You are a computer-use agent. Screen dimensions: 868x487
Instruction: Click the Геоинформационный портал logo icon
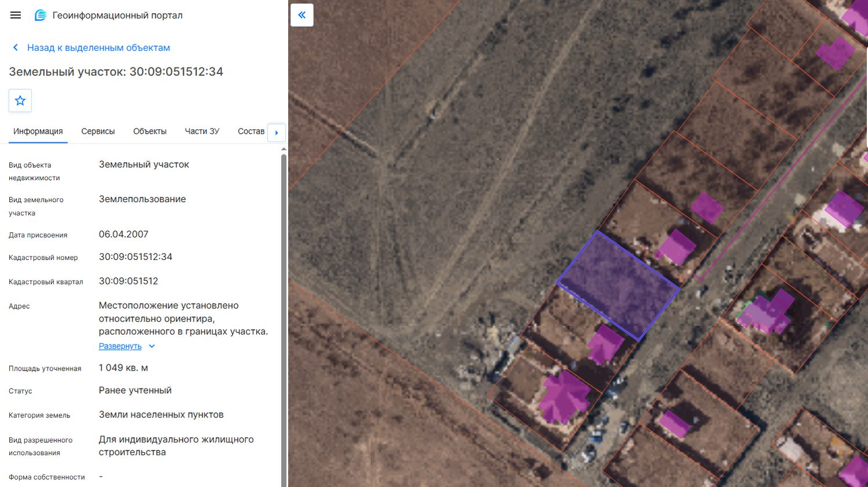(x=41, y=16)
